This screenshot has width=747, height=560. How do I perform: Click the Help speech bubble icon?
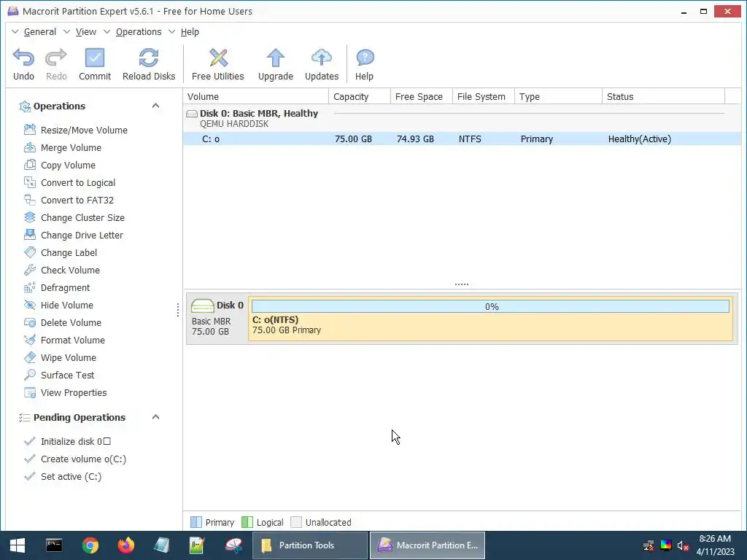(x=365, y=58)
